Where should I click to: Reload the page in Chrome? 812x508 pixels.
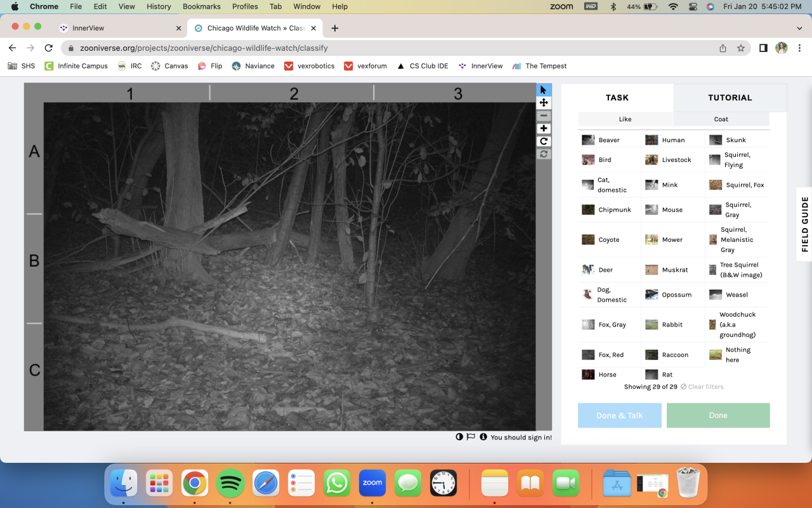[48, 48]
